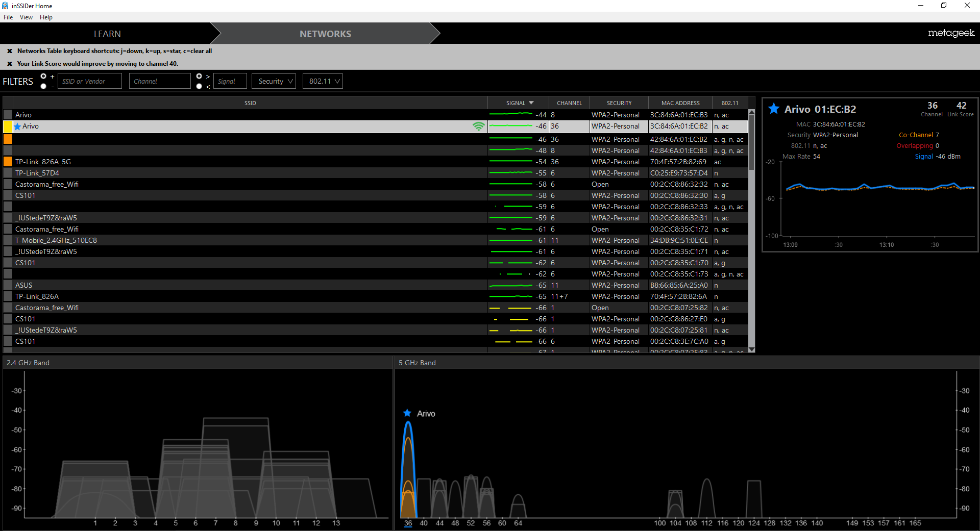Open the Security filter dropdown
The image size is (980, 531).
coord(274,81)
